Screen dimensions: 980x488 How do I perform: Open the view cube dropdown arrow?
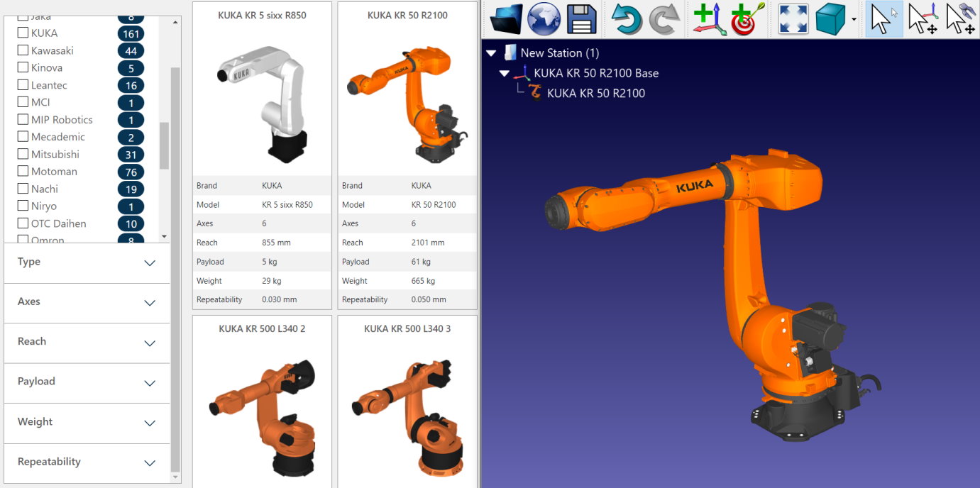click(854, 20)
